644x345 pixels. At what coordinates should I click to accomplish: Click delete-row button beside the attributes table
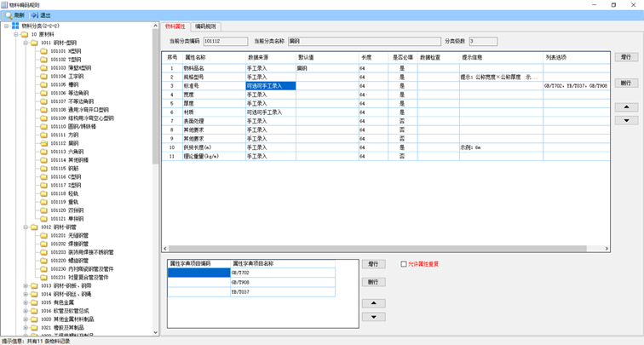[x=626, y=83]
